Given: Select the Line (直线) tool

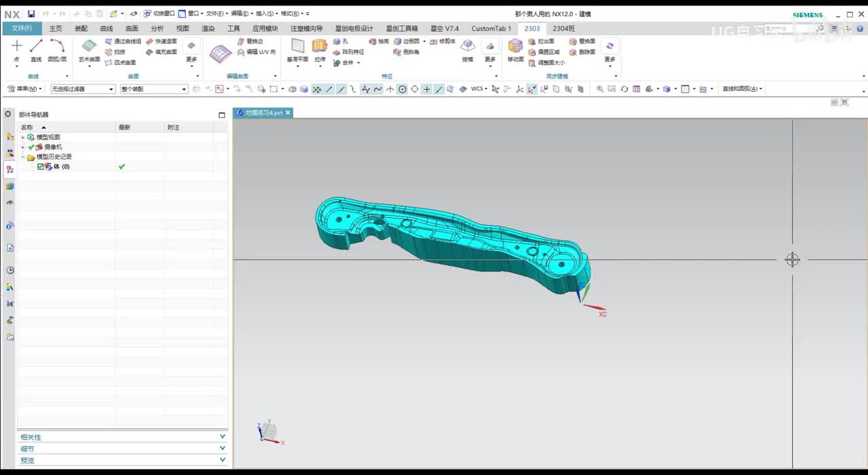Looking at the screenshot, I should 37,51.
